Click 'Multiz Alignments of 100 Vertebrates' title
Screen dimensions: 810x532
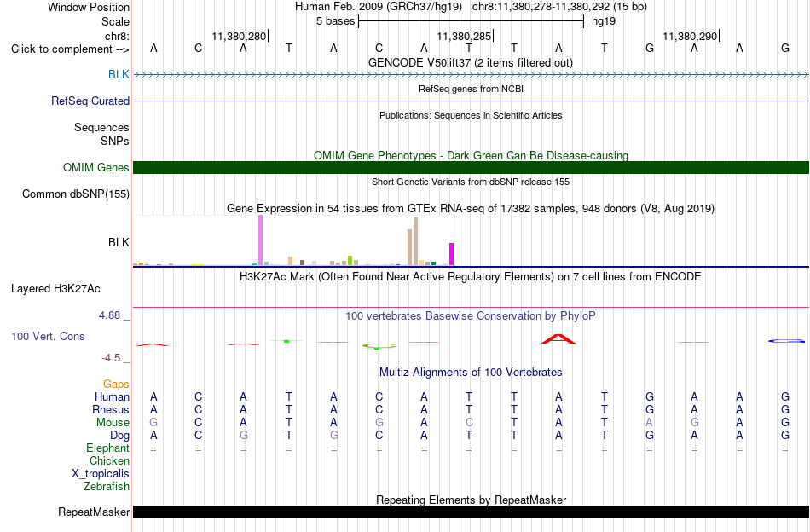click(x=471, y=372)
